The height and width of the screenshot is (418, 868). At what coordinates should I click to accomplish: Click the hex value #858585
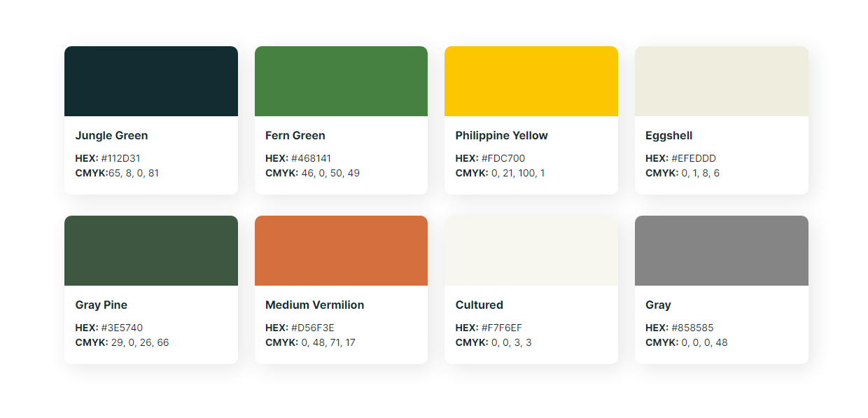(692, 328)
